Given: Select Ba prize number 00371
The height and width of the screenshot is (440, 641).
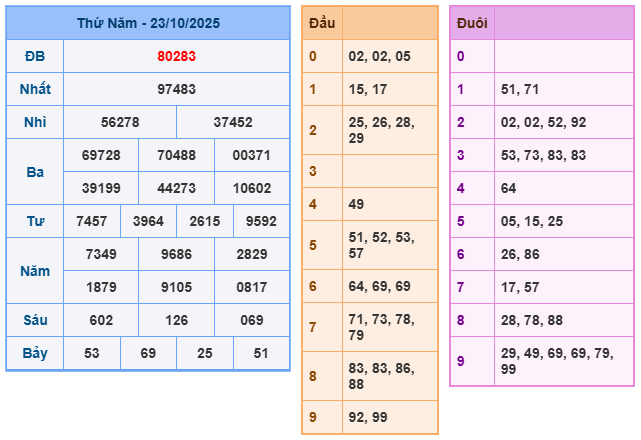Looking at the screenshot, I should [x=252, y=155].
